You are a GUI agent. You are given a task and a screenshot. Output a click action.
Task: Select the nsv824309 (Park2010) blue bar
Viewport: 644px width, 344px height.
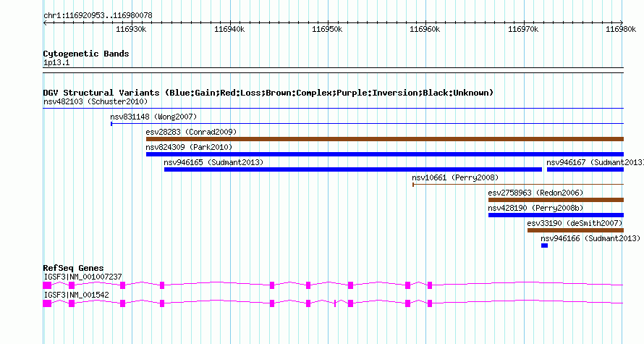tap(385, 154)
